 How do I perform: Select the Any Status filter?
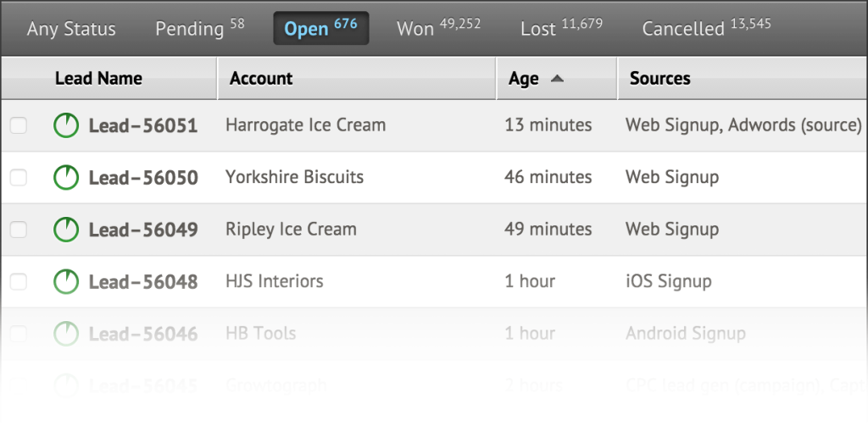click(x=71, y=28)
